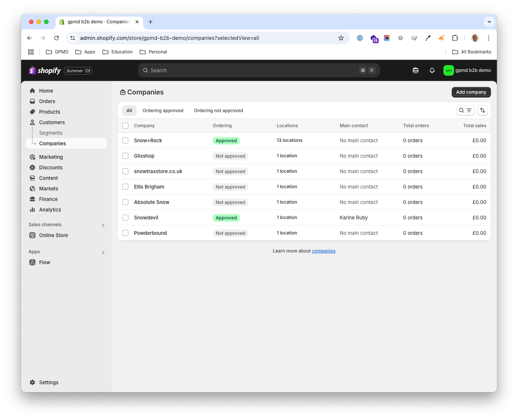The image size is (518, 420).
Task: Open the tab search dropdown arrow
Action: tap(489, 22)
